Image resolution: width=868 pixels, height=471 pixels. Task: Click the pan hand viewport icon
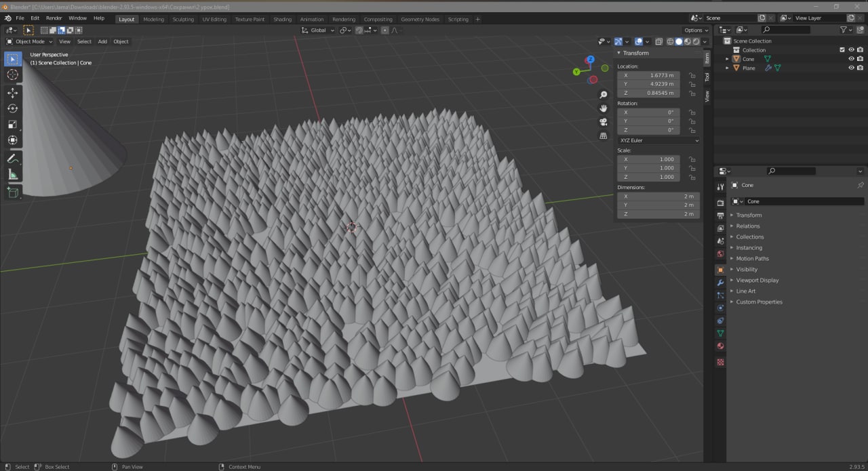[x=604, y=108]
